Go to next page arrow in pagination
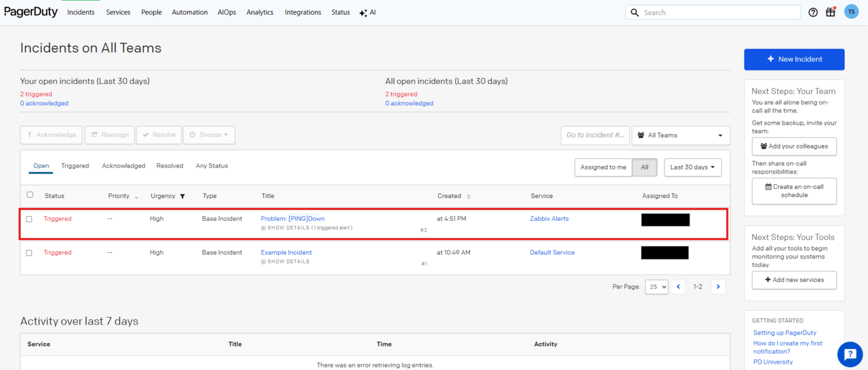This screenshot has width=868, height=370. tap(719, 287)
